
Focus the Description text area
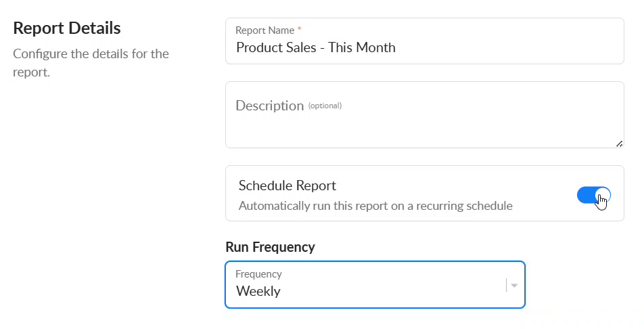coord(425,114)
